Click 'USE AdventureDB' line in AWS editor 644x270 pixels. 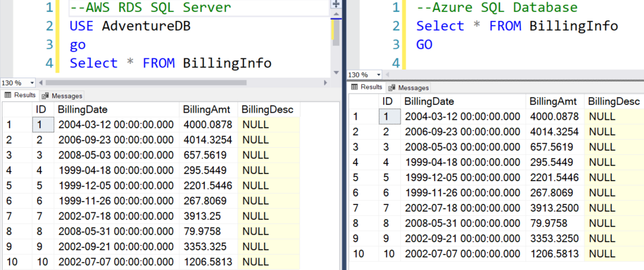click(130, 26)
